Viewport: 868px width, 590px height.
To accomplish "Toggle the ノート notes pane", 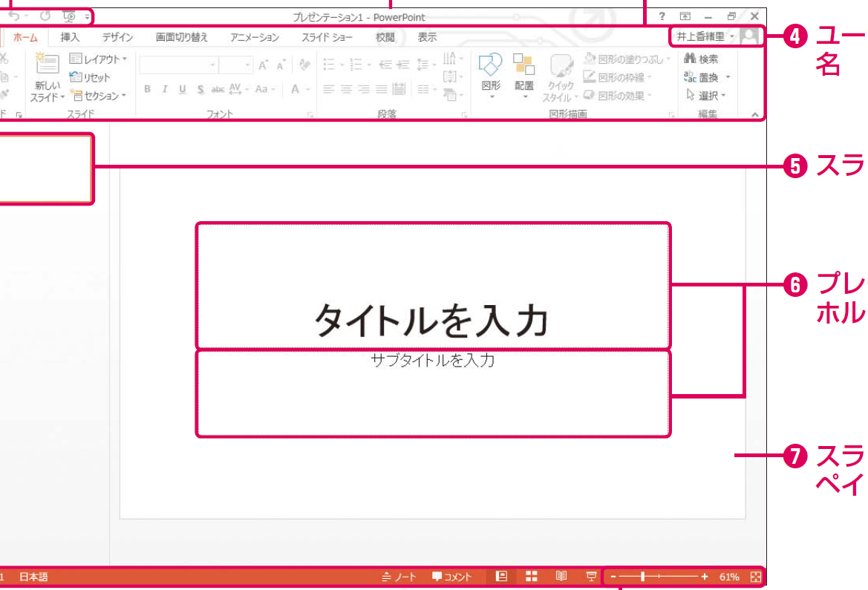I will click(399, 577).
